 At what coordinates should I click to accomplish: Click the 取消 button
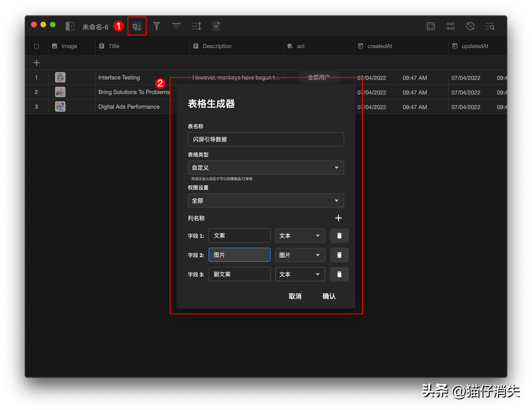click(295, 296)
